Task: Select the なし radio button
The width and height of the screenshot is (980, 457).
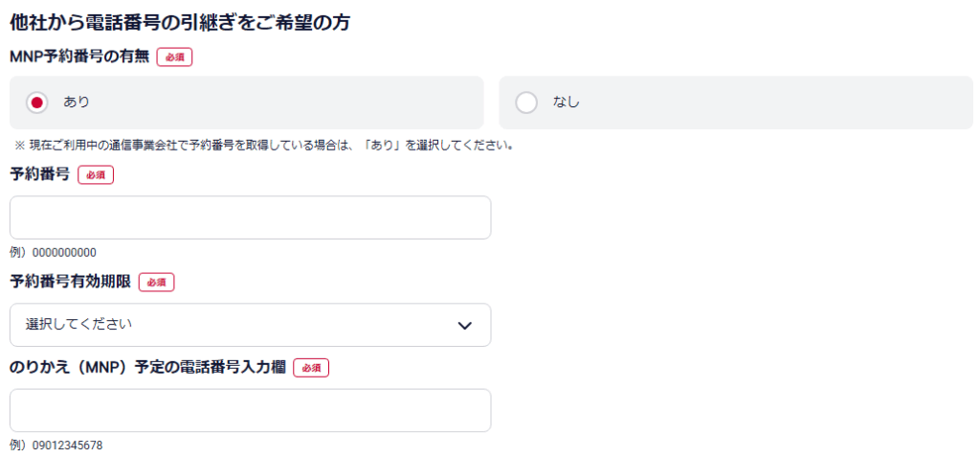Action: pyautogui.click(x=526, y=103)
